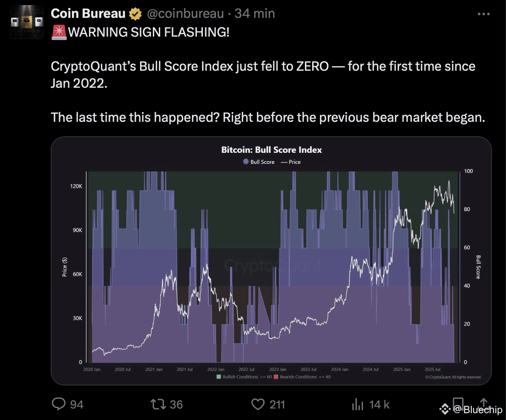Viewport: 506px width, 420px height.
Task: Toggle Price legend series
Action: 291,162
